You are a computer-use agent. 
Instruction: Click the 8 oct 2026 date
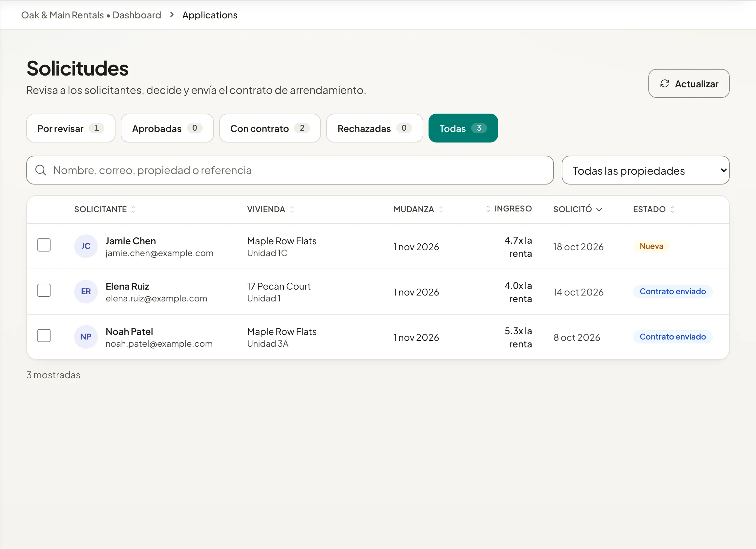pyautogui.click(x=577, y=338)
